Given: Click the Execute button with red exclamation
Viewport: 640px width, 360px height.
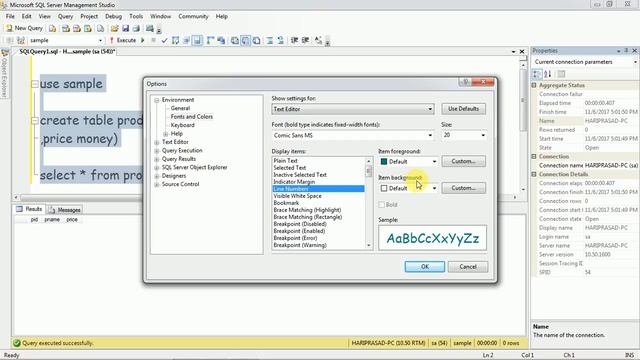Looking at the screenshot, I should coord(122,40).
